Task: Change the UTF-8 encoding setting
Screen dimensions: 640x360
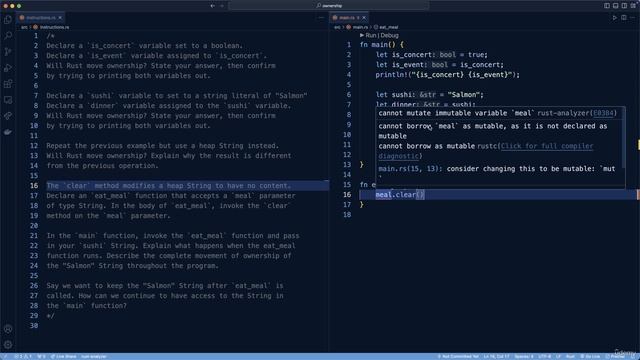Action: 544,356
